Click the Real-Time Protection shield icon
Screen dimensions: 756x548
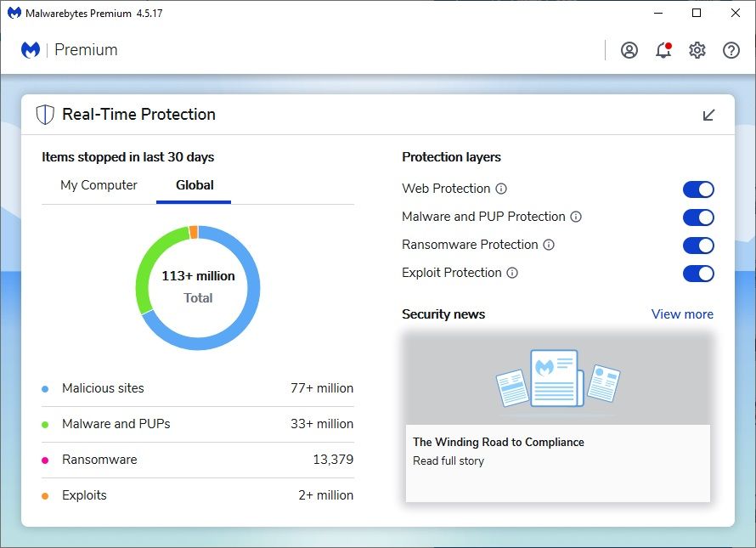click(x=45, y=115)
